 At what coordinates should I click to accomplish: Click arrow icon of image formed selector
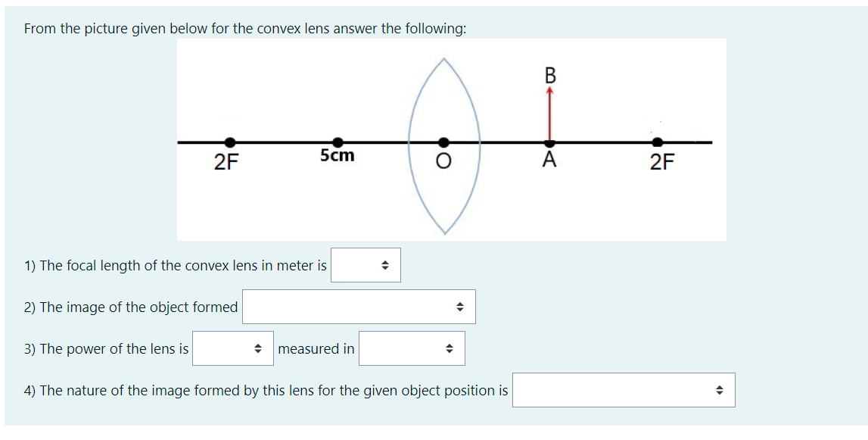(459, 307)
